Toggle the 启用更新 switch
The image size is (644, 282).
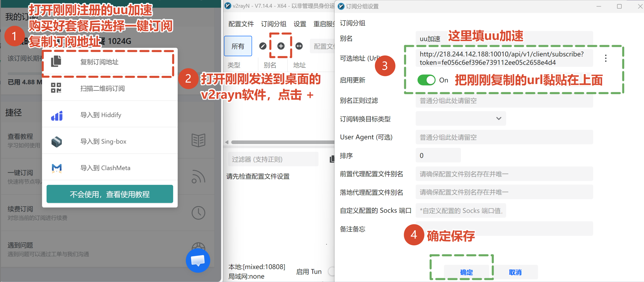coord(426,80)
